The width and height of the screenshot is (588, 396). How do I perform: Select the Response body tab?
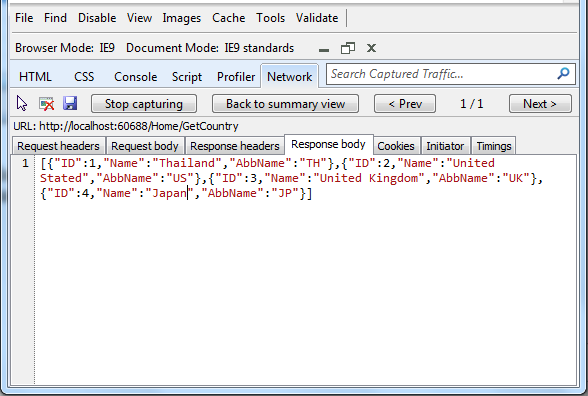point(328,144)
